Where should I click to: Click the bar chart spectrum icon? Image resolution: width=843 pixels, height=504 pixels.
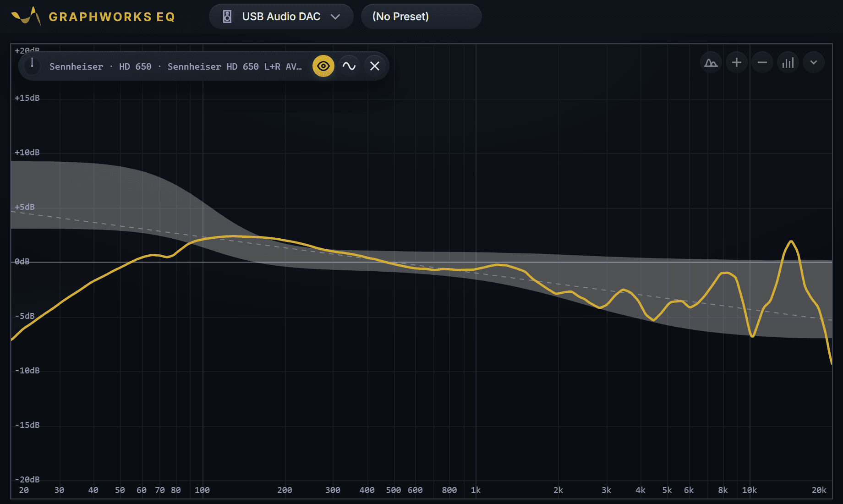(788, 62)
